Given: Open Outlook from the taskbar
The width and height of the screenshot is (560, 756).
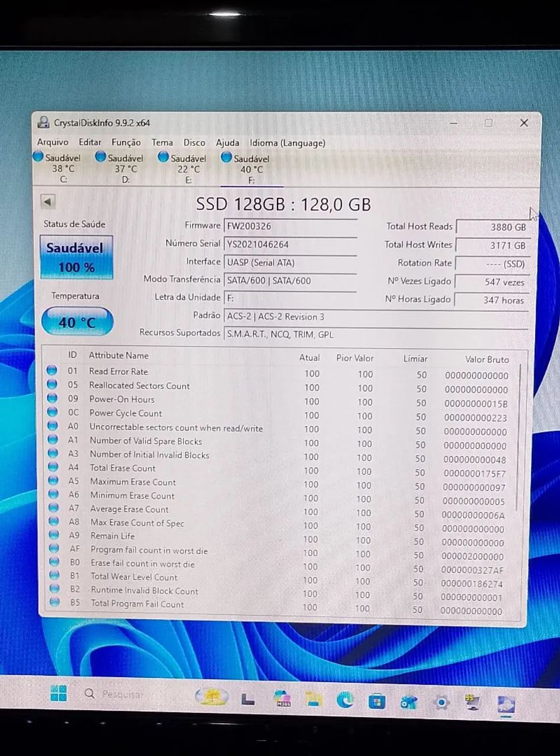Looking at the screenshot, I should [409, 702].
